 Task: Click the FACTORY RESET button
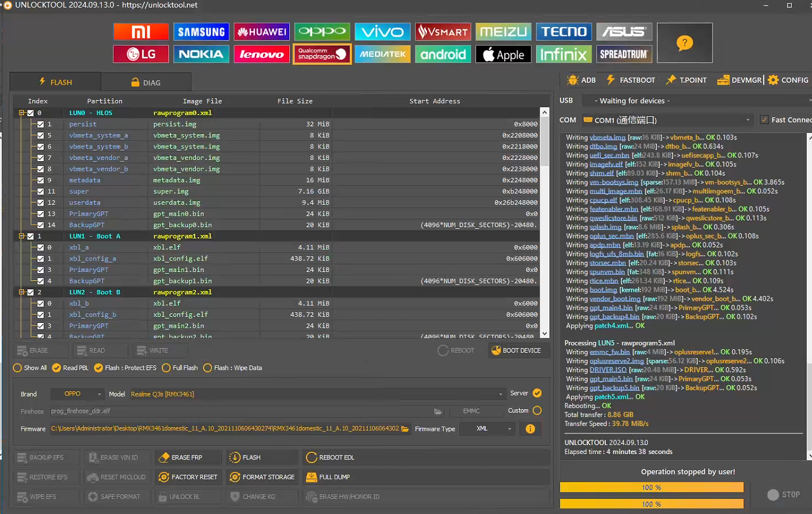[x=188, y=477]
